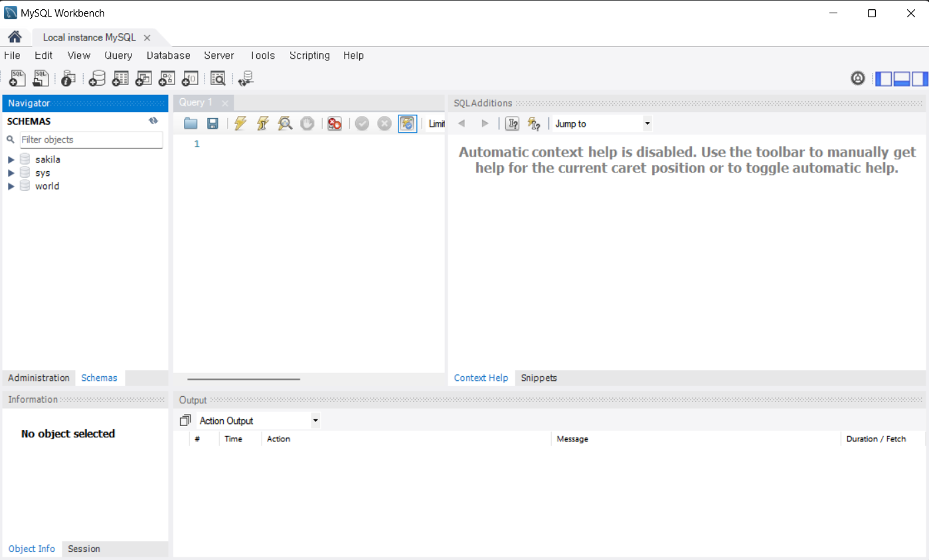Execute the script with lightning bolt icon

tap(240, 123)
